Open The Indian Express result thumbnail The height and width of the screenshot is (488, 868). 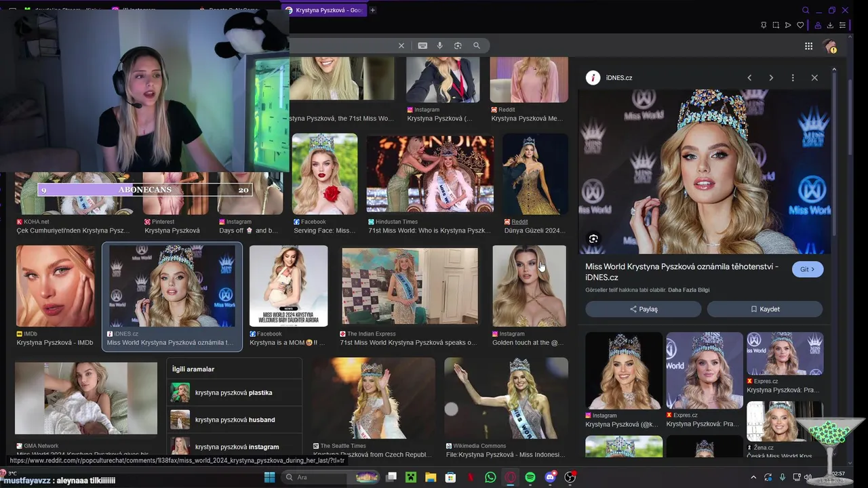[410, 286]
